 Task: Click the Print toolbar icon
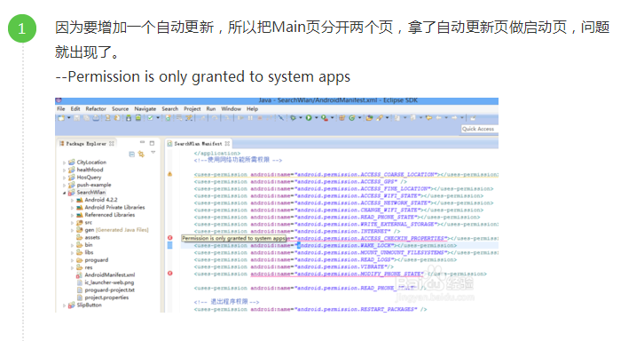(96, 118)
